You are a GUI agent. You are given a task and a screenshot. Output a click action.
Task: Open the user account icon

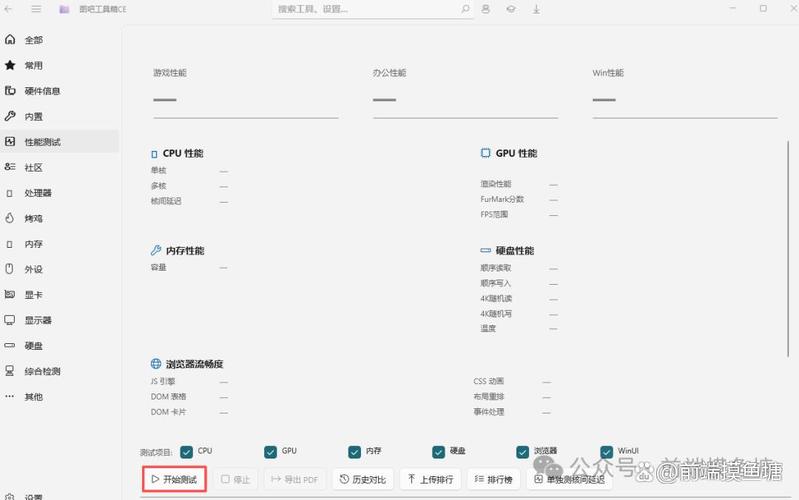click(486, 9)
